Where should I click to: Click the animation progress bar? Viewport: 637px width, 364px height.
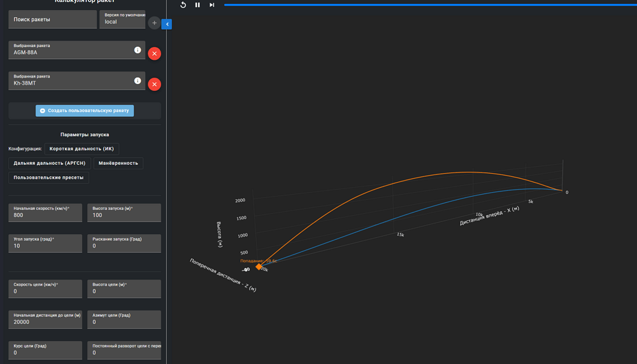tap(427, 5)
